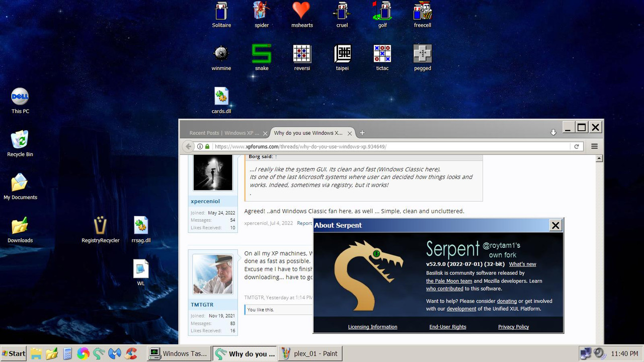Show site info via the lock icon
Viewport: 644px width, 362px height.
point(207,146)
